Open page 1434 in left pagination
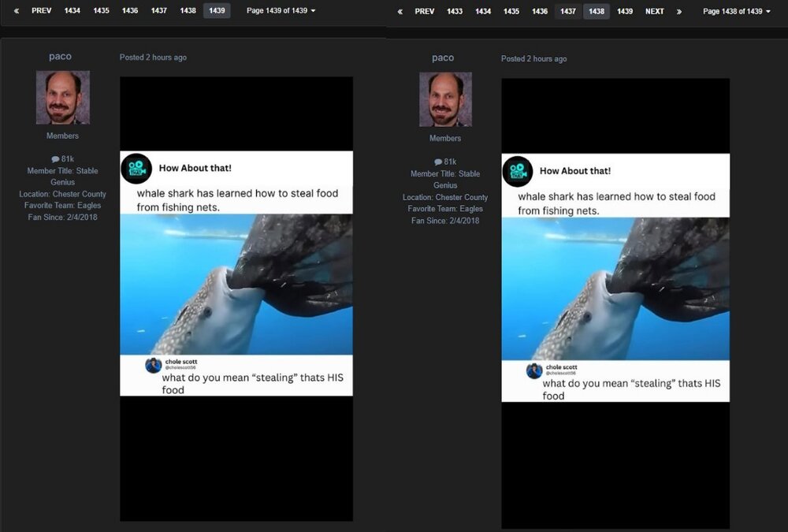This screenshot has width=788, height=532. coord(72,10)
